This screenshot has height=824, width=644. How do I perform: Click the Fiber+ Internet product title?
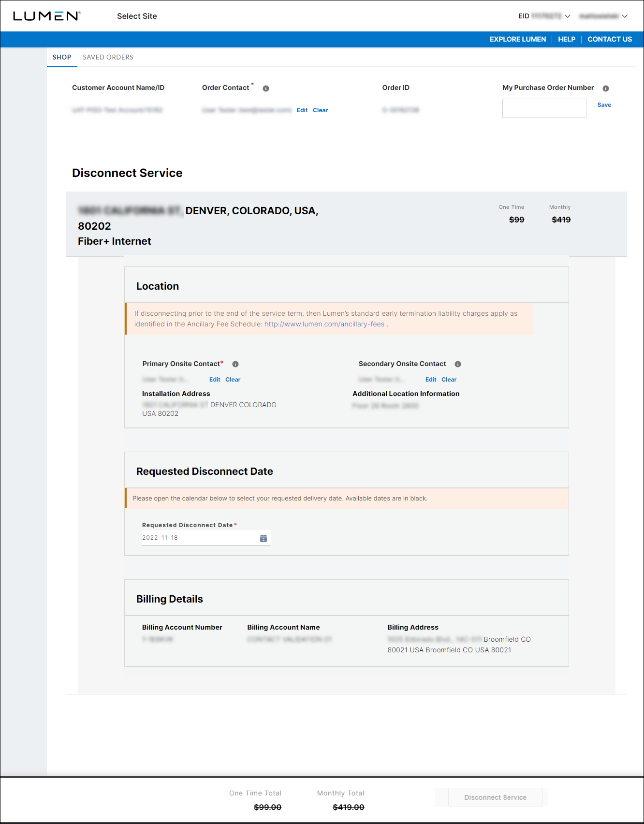[x=115, y=241]
